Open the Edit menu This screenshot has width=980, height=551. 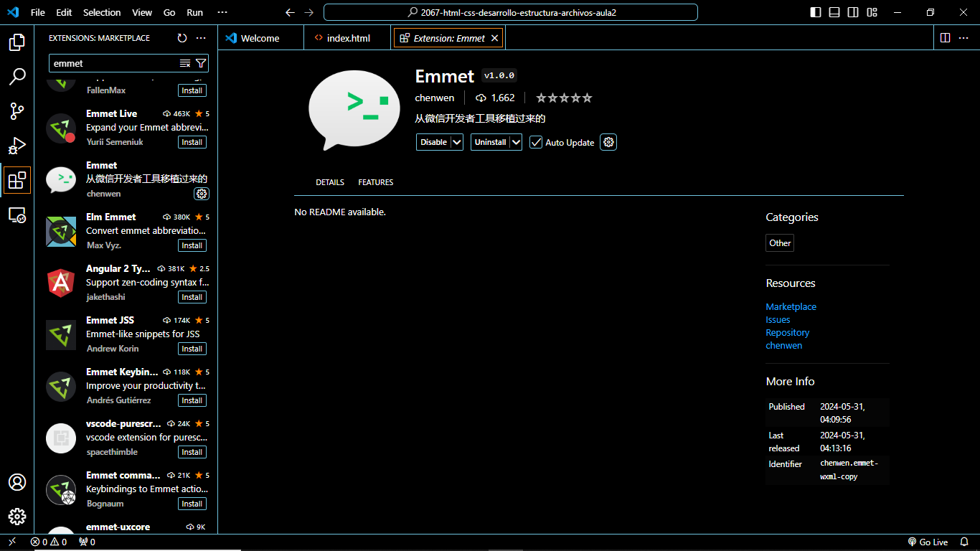[64, 12]
